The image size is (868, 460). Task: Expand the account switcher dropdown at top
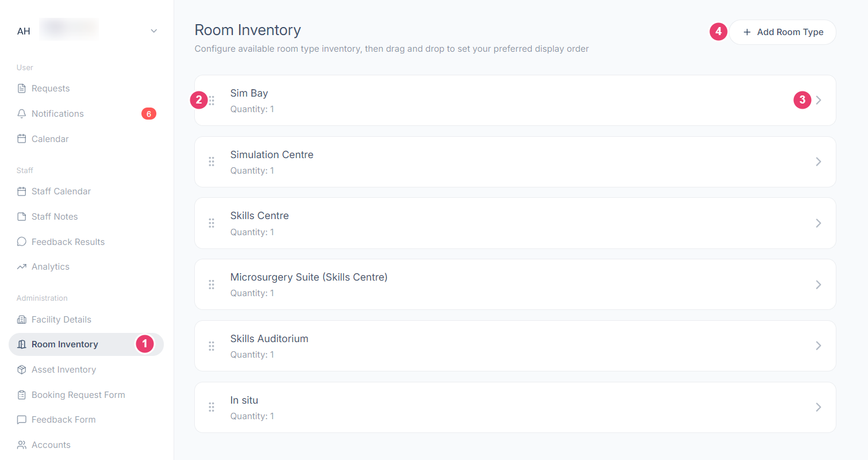(x=153, y=31)
